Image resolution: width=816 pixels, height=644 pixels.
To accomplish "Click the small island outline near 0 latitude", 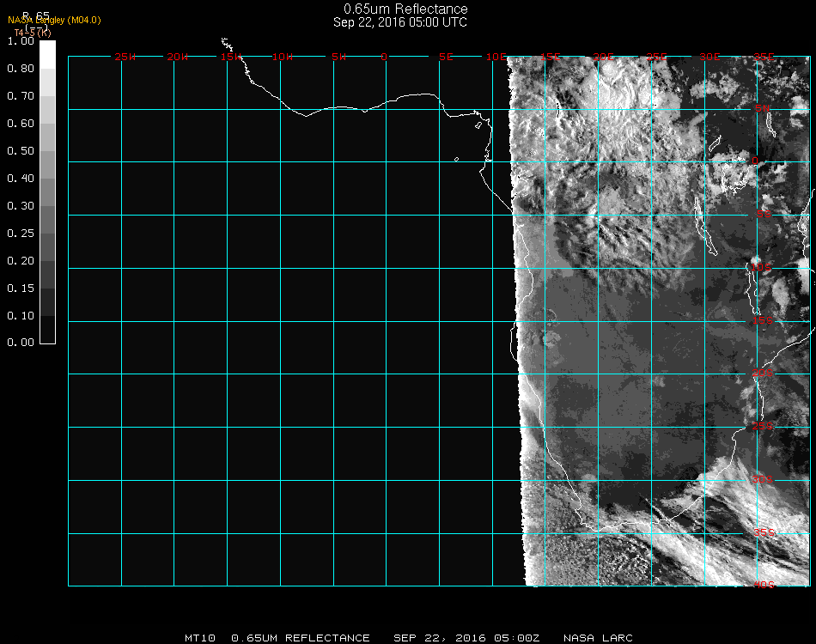I will coord(456,159).
